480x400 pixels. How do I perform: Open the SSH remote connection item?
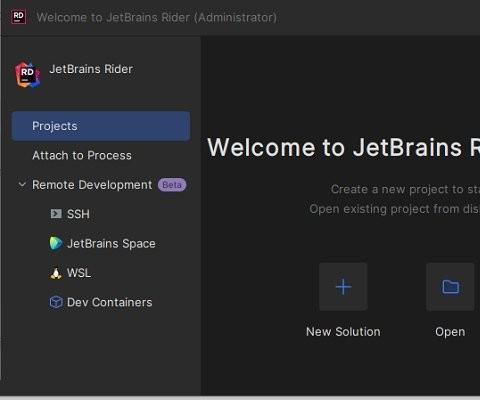click(x=78, y=214)
